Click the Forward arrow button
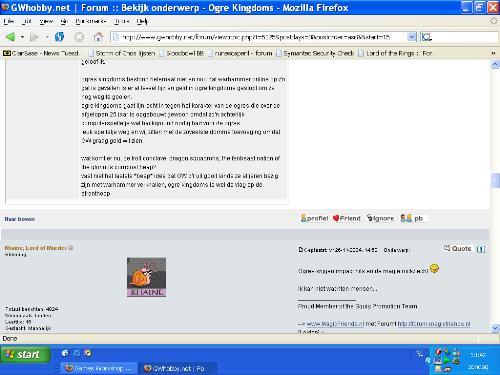This screenshot has height=375, width=500. pos(34,37)
